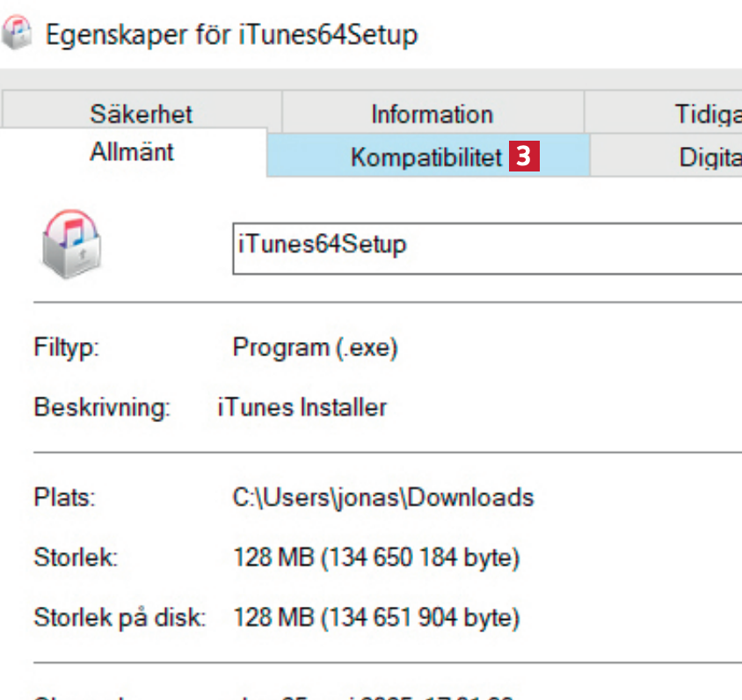Click the Plats label

click(64, 498)
